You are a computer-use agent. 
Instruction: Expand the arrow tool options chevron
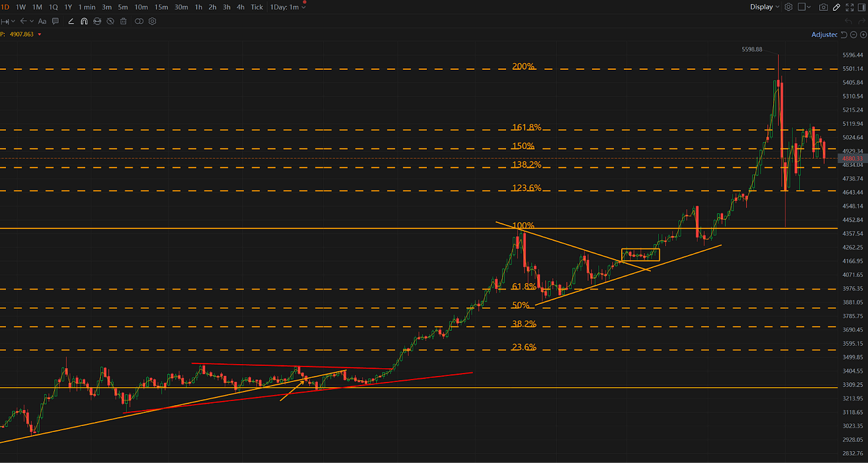pos(32,21)
